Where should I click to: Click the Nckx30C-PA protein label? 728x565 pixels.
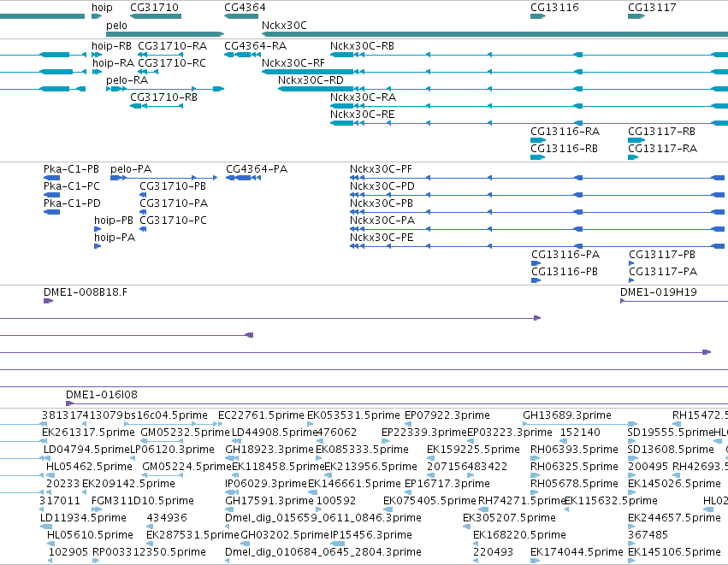pyautogui.click(x=382, y=221)
